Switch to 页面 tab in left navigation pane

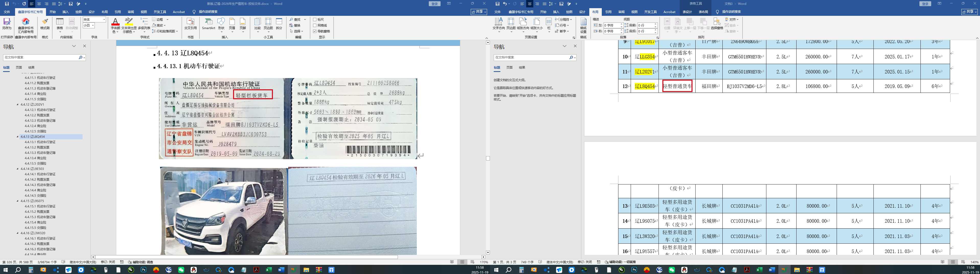click(19, 67)
